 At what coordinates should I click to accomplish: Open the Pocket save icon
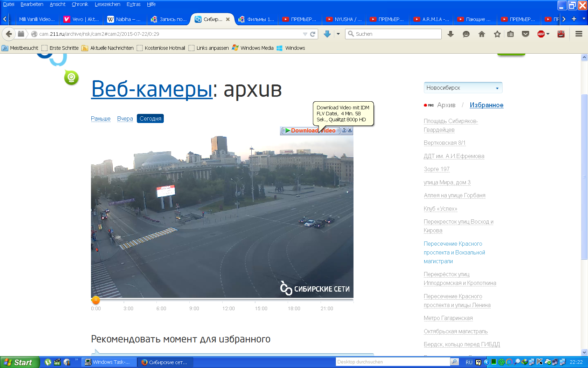[526, 34]
